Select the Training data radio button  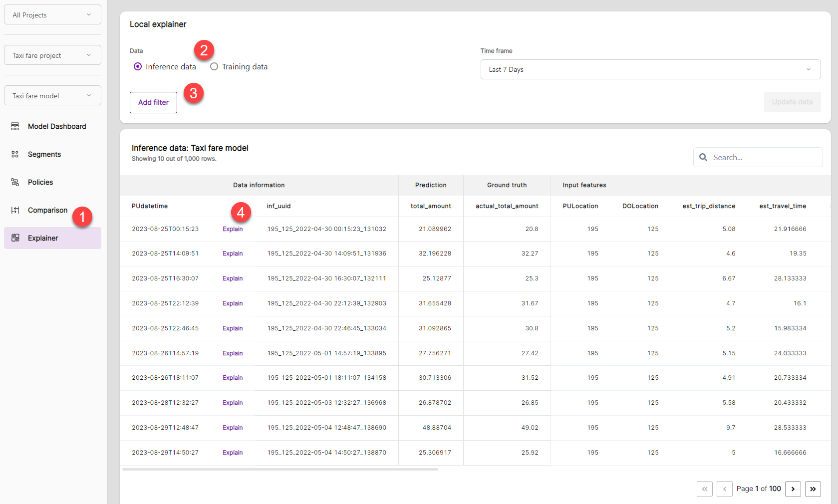[x=214, y=66]
